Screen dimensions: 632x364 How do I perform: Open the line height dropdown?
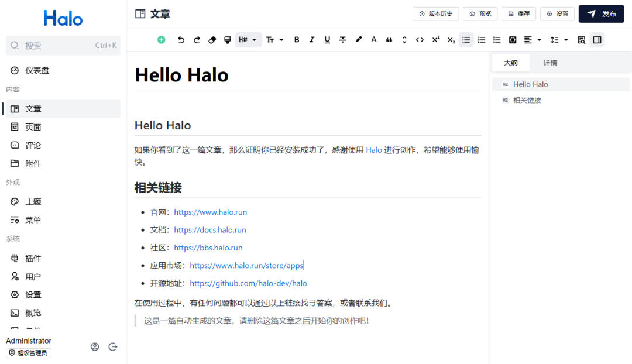[559, 40]
